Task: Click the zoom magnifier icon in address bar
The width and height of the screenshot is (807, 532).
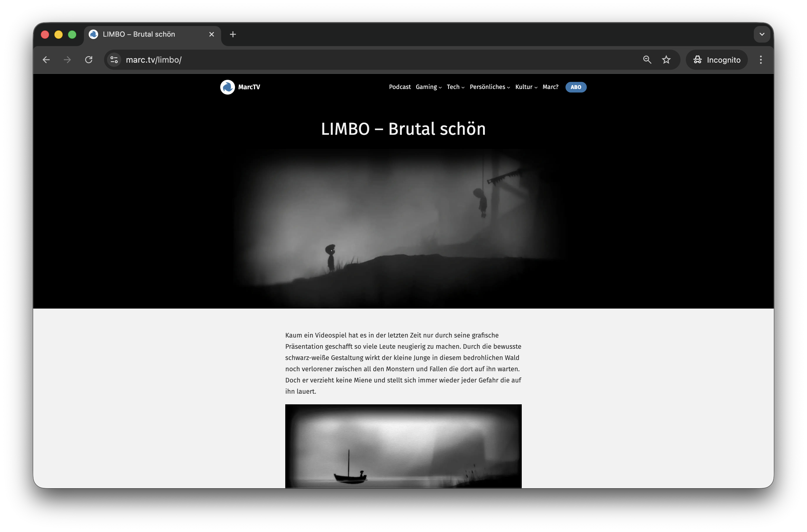Action: coord(647,60)
